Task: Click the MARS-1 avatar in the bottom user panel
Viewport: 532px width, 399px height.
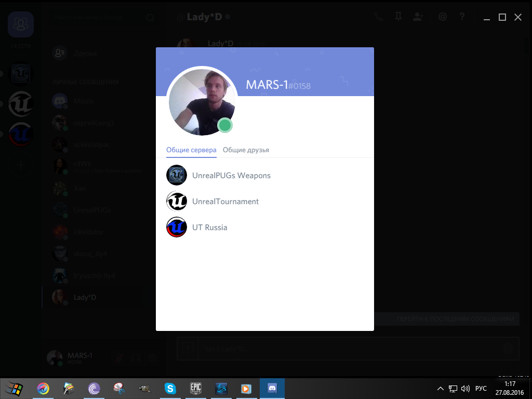Action: (55, 358)
